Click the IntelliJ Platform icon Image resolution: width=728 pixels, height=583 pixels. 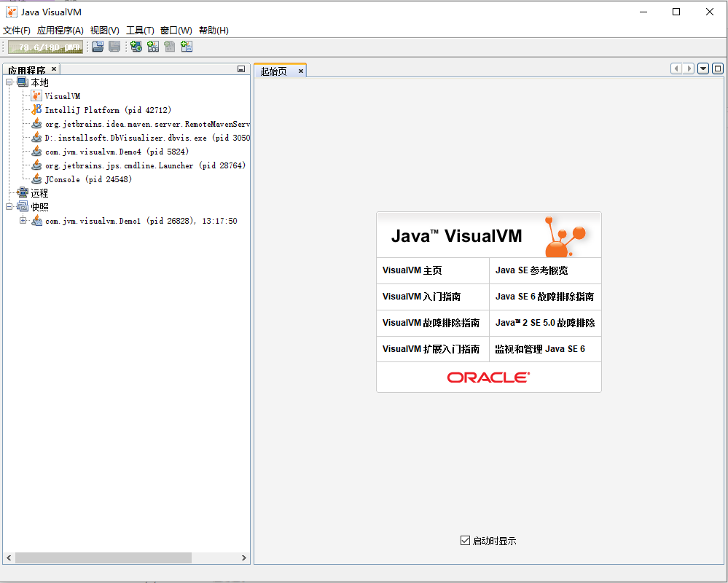pyautogui.click(x=36, y=109)
